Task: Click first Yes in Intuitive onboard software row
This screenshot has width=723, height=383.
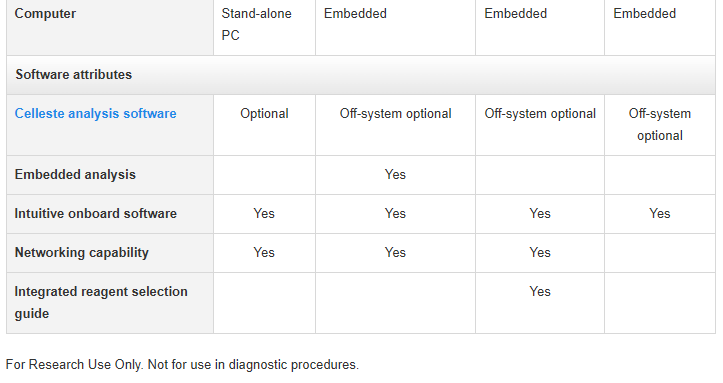Action: pos(264,213)
